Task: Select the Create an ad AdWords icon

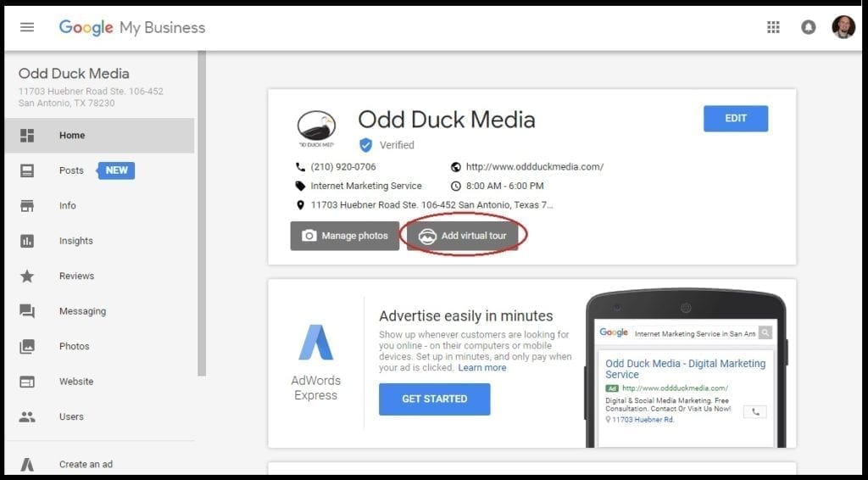Action: (x=26, y=464)
